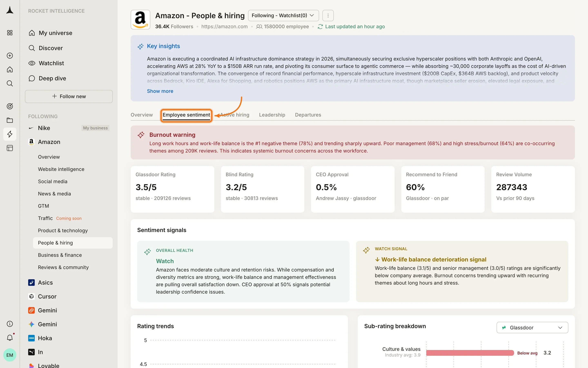Click the home icon in the narrow left rail
The width and height of the screenshot is (588, 368).
[10, 69]
